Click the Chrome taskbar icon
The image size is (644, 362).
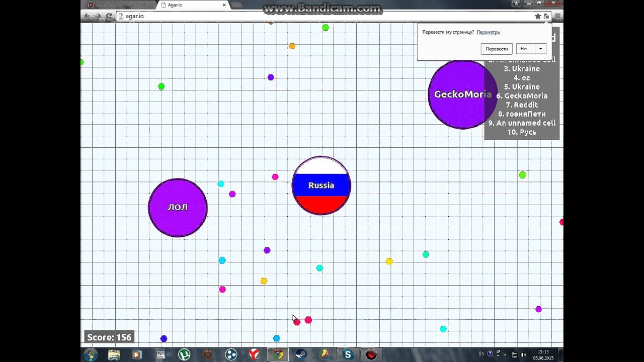click(x=277, y=354)
